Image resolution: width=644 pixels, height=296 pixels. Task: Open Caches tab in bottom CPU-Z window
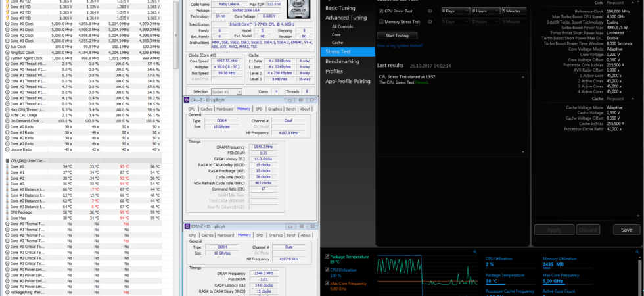click(206, 235)
